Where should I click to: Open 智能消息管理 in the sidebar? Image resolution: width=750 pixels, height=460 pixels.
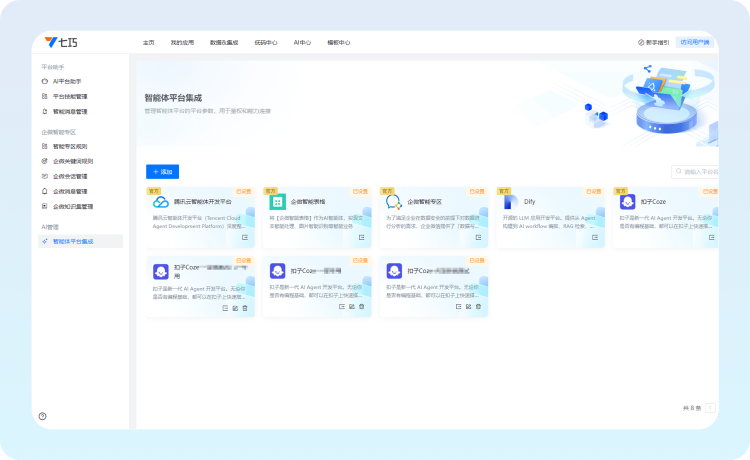tap(70, 111)
